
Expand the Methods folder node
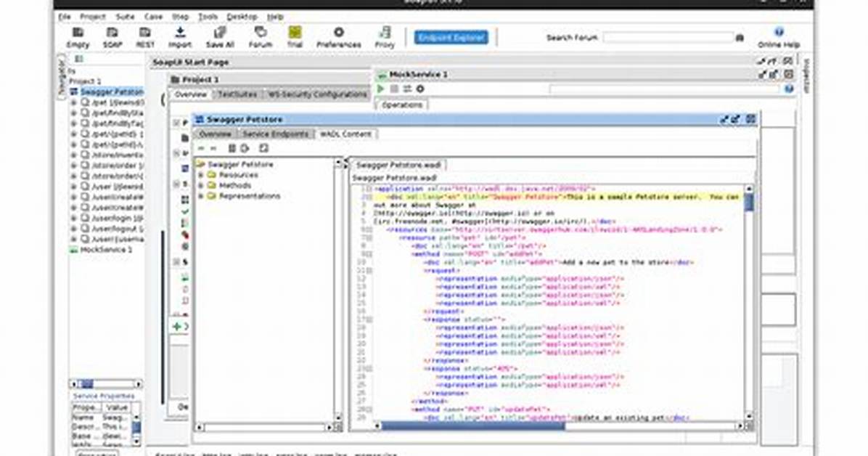coord(201,186)
